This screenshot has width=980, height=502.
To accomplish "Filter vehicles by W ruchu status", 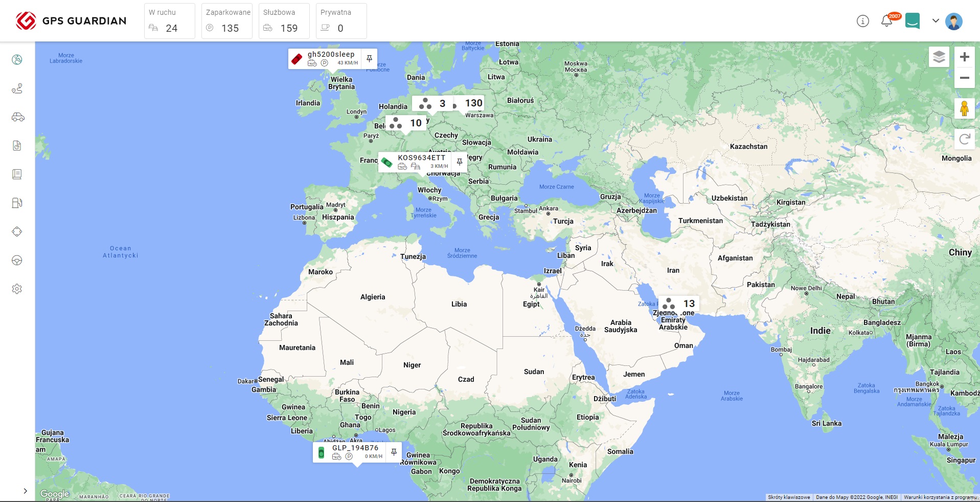I will coord(170,21).
